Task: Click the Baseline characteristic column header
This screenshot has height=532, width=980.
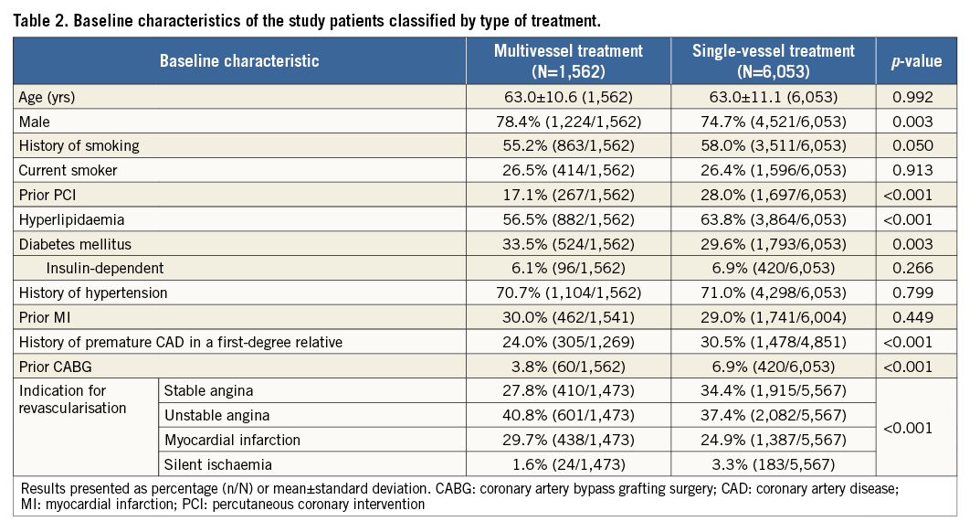Action: click(x=239, y=61)
